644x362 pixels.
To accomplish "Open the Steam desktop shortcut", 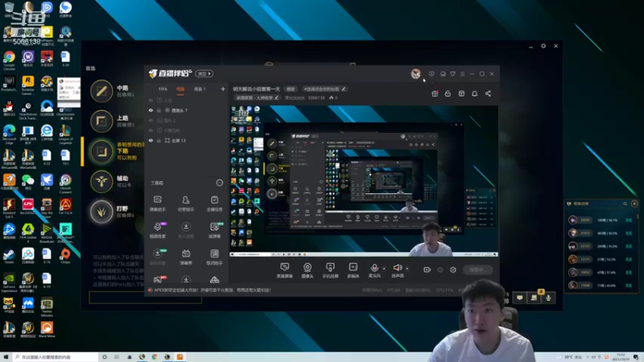I will [9, 255].
